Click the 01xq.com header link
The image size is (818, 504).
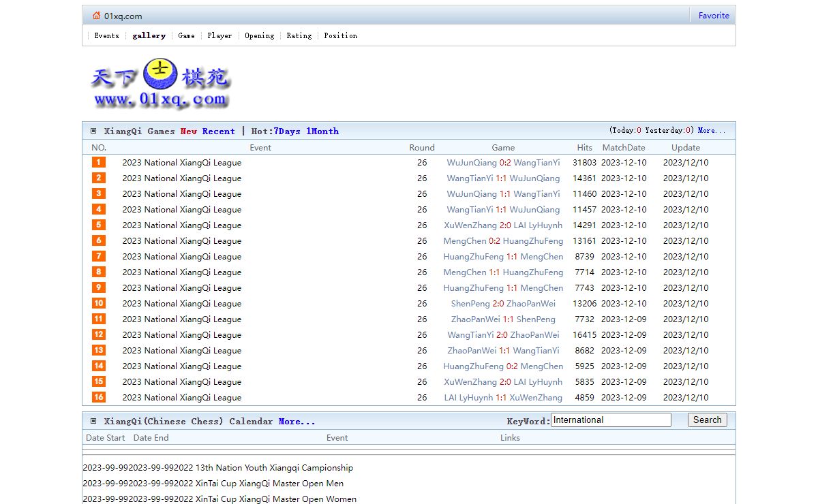(123, 16)
